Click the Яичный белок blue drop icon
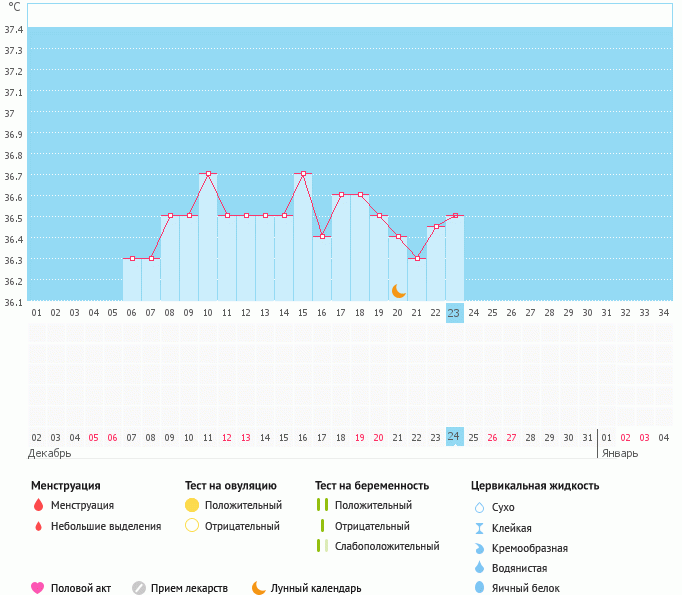 tap(480, 588)
